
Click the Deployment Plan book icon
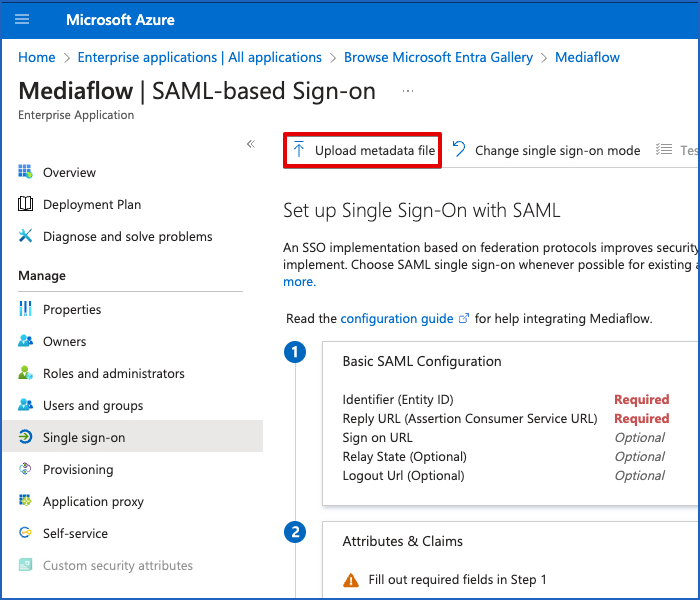[x=26, y=204]
